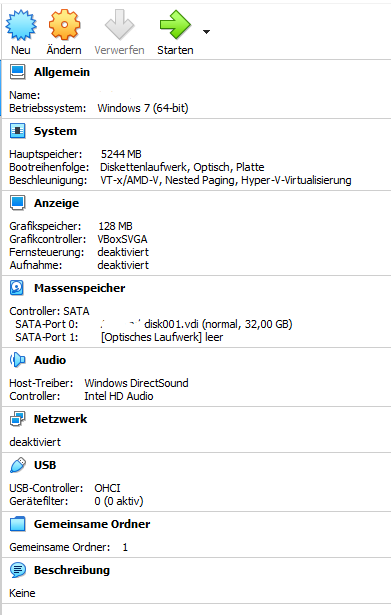Click the Massenspeicher hard disk icon
Viewport: 391px width, 615px height.
pyautogui.click(x=17, y=288)
